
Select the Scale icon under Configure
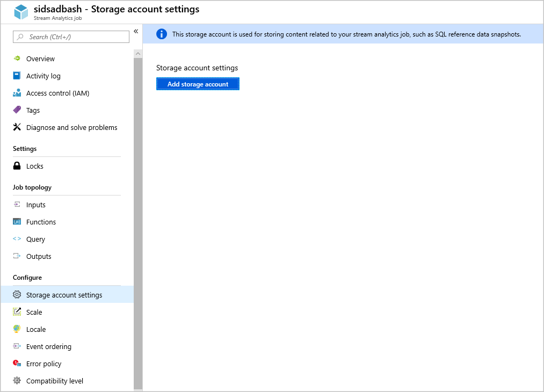click(18, 312)
